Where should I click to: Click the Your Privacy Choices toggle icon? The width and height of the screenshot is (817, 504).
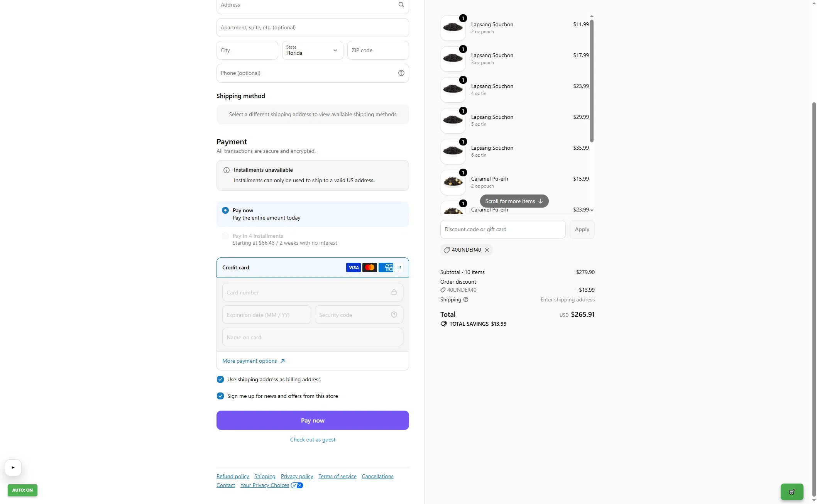point(297,485)
